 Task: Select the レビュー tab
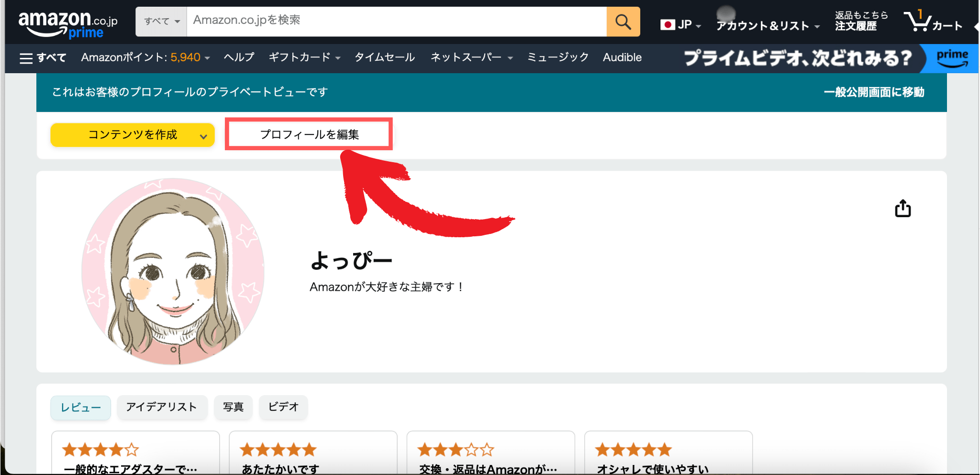coord(81,408)
